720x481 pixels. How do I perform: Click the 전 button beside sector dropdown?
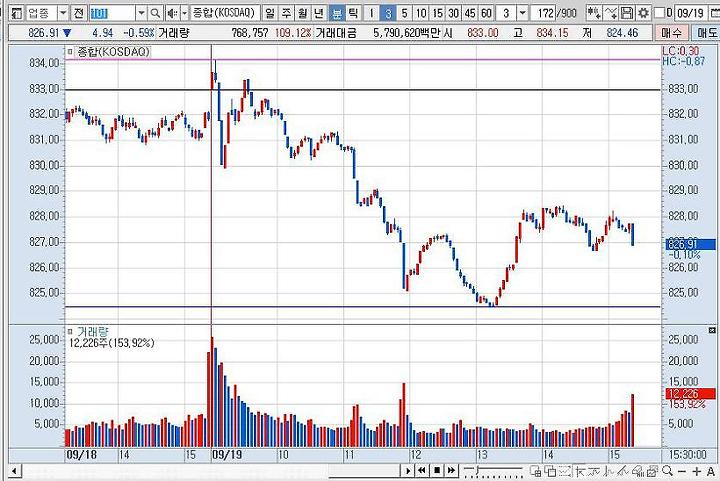pos(79,13)
